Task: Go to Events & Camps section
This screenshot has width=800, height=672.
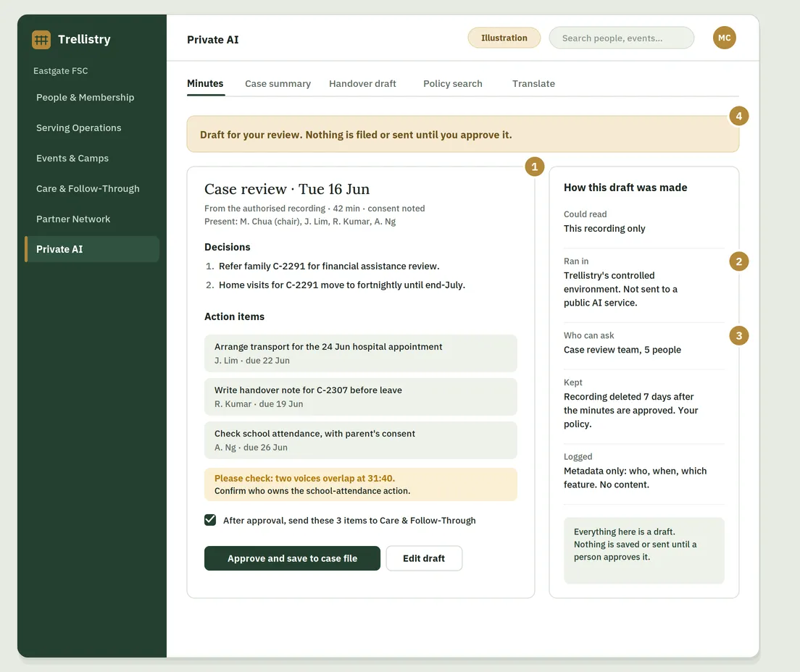Action: pos(72,158)
